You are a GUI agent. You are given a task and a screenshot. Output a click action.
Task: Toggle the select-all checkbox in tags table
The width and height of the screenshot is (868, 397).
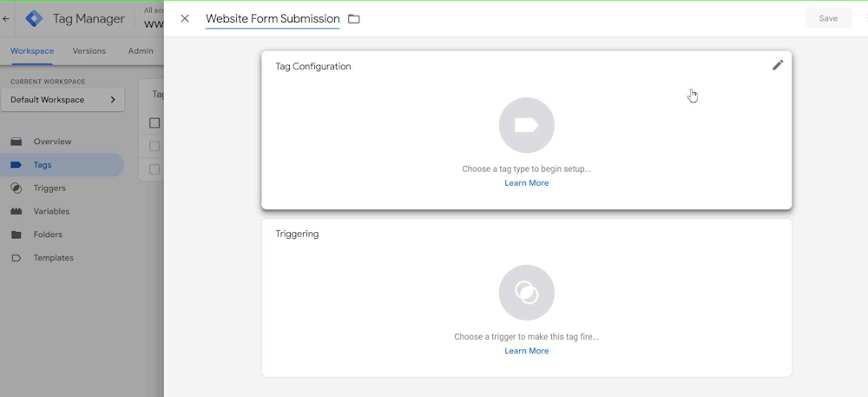pos(155,123)
